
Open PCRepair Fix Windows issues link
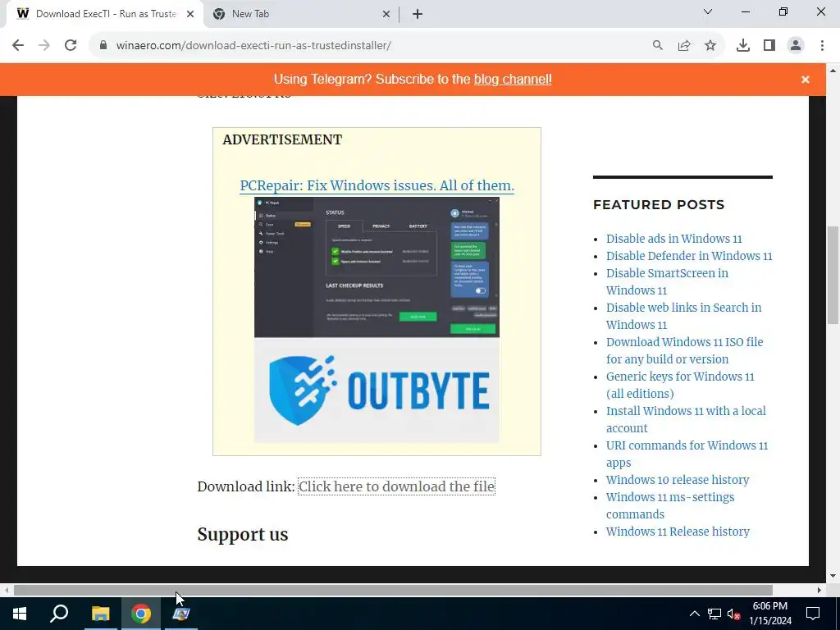tap(377, 185)
